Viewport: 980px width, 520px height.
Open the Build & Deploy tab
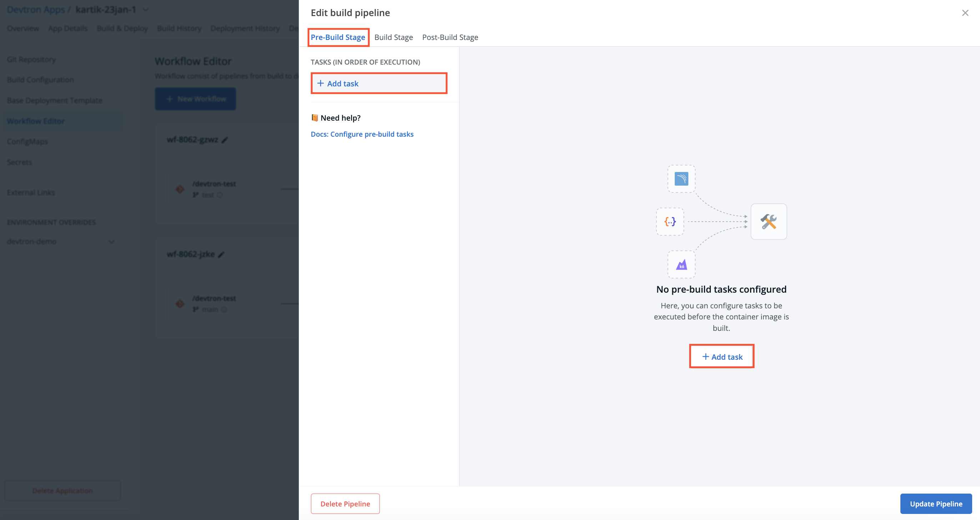[x=122, y=29]
